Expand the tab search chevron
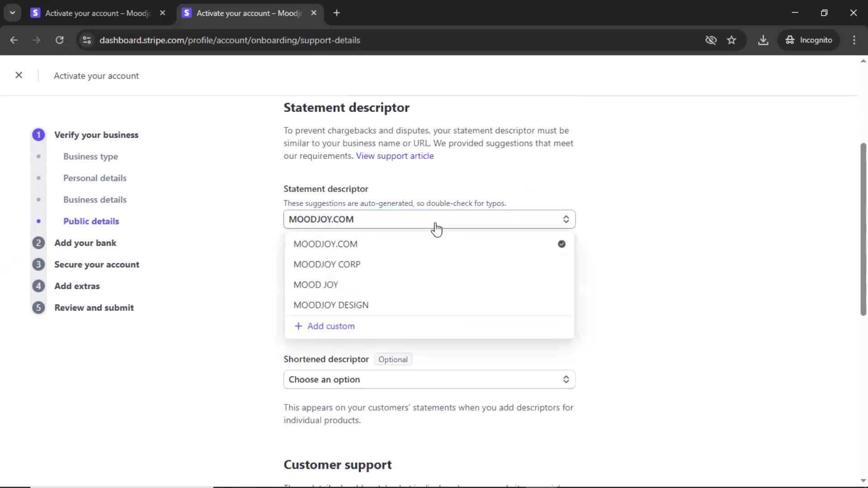Image resolution: width=868 pixels, height=488 pixels. [12, 13]
